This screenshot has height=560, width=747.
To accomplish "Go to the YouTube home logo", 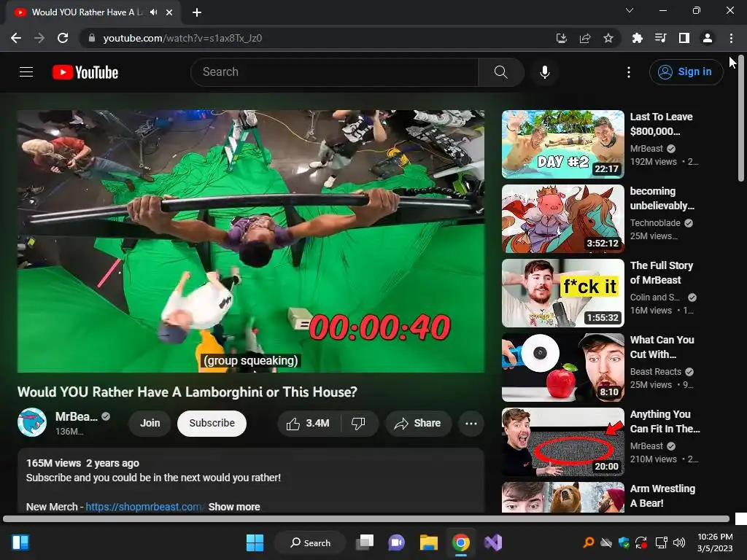I will (x=85, y=72).
